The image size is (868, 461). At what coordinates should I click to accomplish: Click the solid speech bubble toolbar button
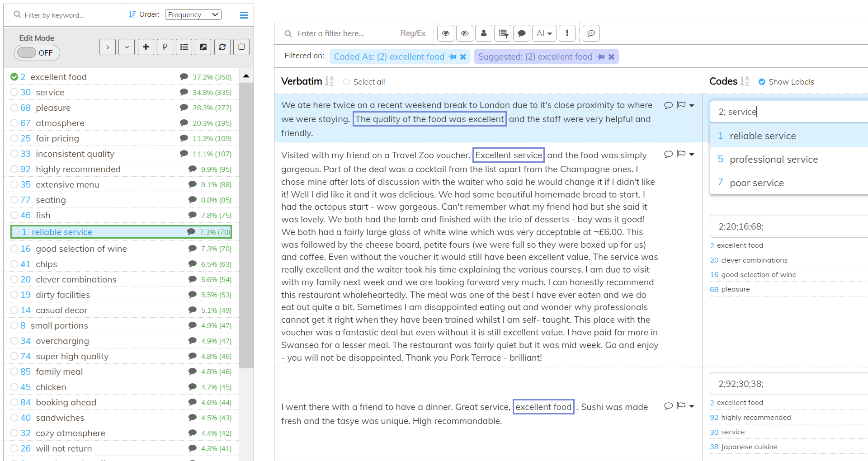(522, 33)
